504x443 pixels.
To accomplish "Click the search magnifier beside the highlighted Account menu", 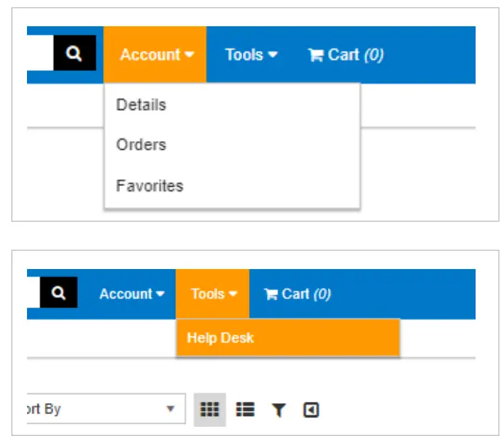I will coord(75,54).
